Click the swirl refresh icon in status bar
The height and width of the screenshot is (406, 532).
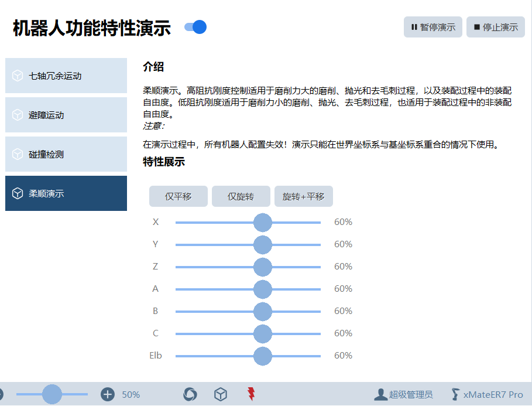pyautogui.click(x=190, y=394)
